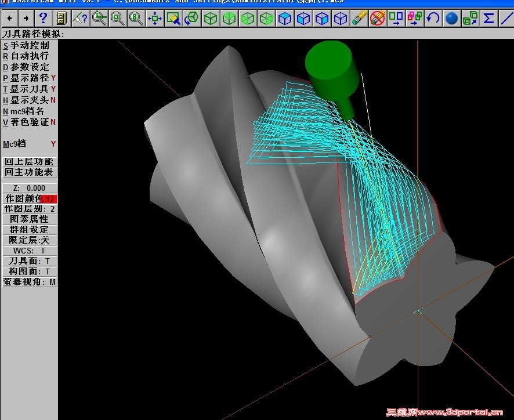Viewport: 514px width, 420px height.
Task: Fit the geometry to screen
Action: [155, 19]
